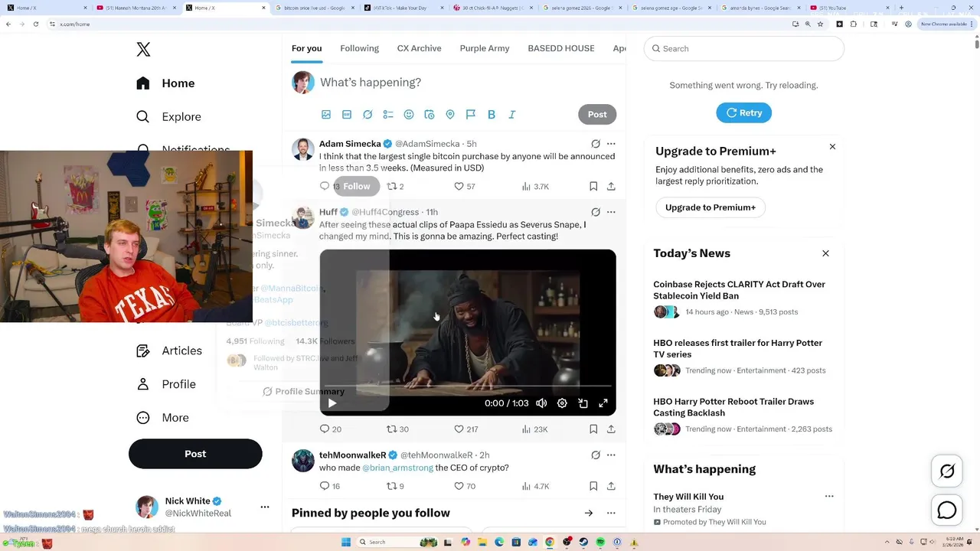The width and height of the screenshot is (980, 551).
Task: Open video picture-in-picture mode
Action: coord(583,403)
